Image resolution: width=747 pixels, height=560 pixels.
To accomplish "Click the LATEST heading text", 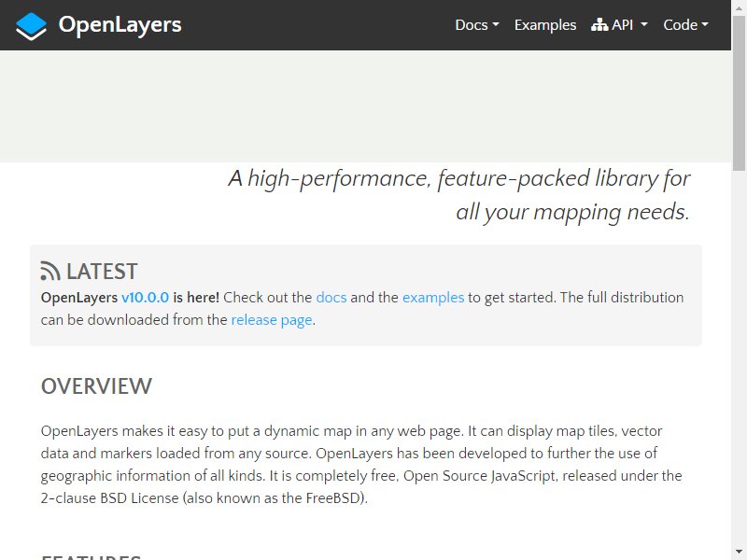I will click(x=102, y=272).
